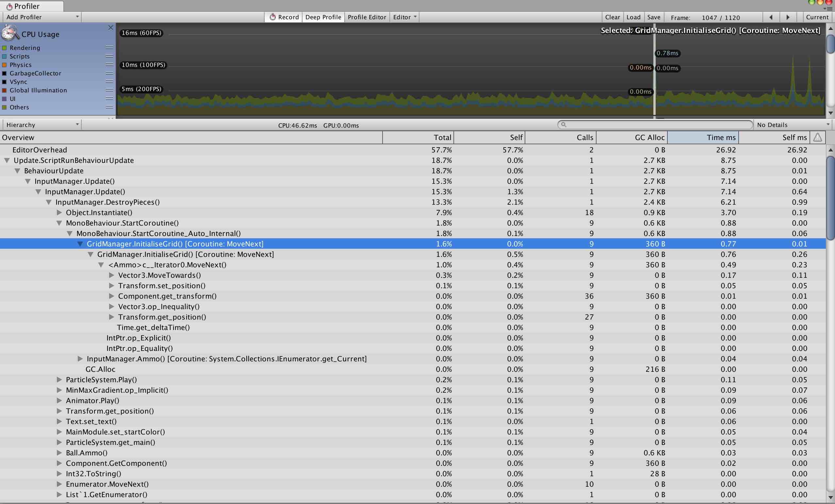Open the Editor target dropdown
Viewport: 835px width, 504px height.
click(x=404, y=17)
